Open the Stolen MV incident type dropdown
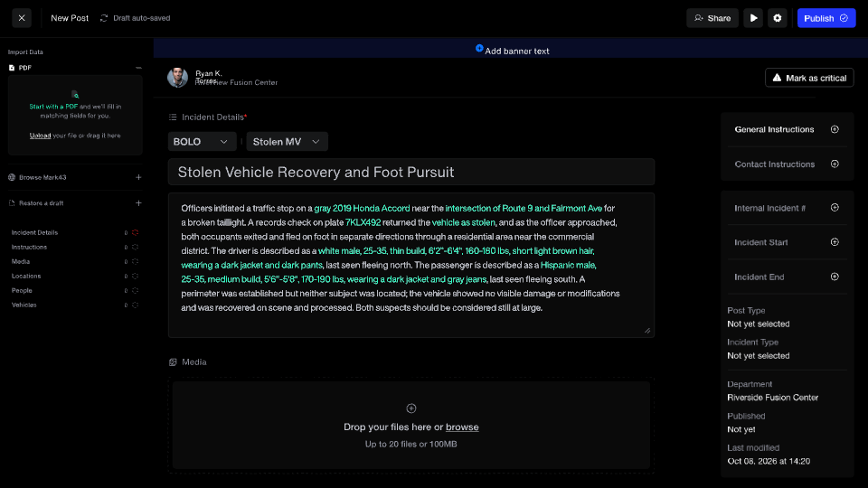The width and height of the screenshot is (868, 488). click(287, 142)
